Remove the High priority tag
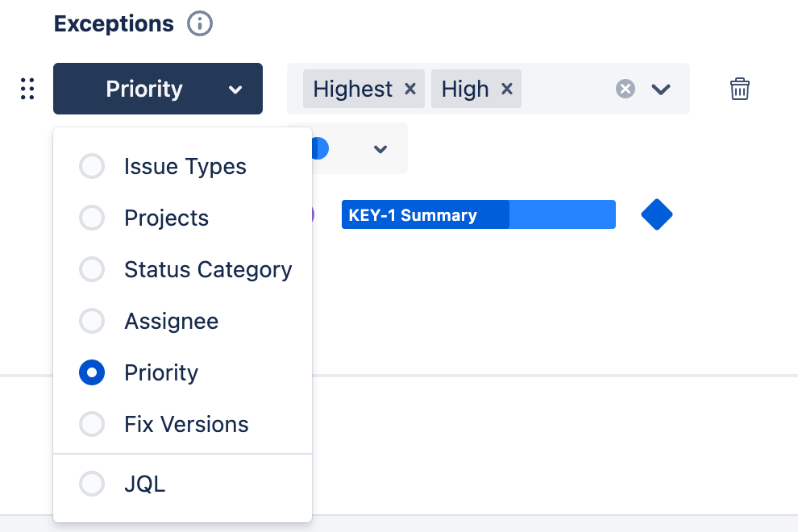This screenshot has width=798, height=532. tap(507, 89)
